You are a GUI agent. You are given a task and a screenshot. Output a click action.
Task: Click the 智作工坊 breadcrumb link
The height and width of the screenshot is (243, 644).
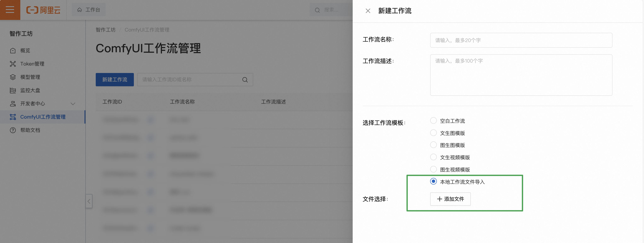pyautogui.click(x=105, y=30)
